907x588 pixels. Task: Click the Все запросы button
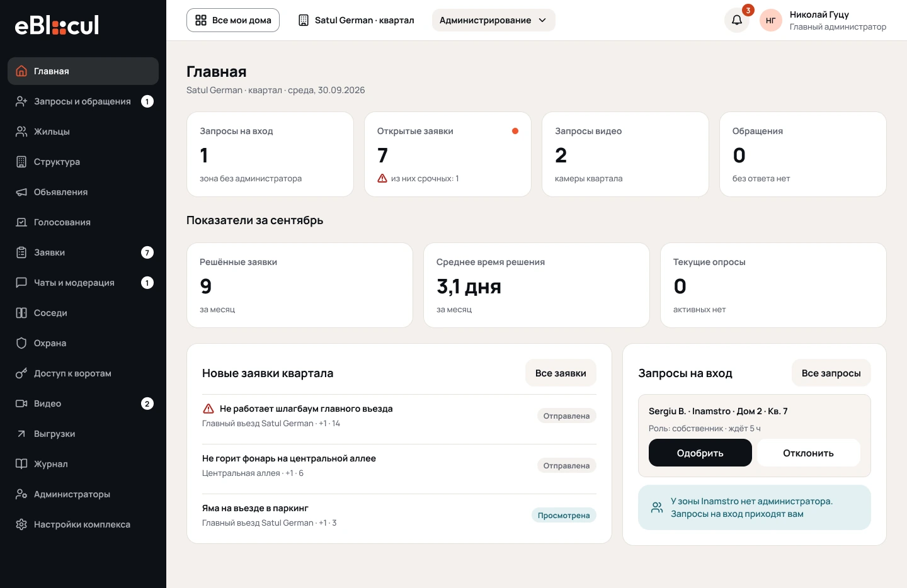[831, 373]
